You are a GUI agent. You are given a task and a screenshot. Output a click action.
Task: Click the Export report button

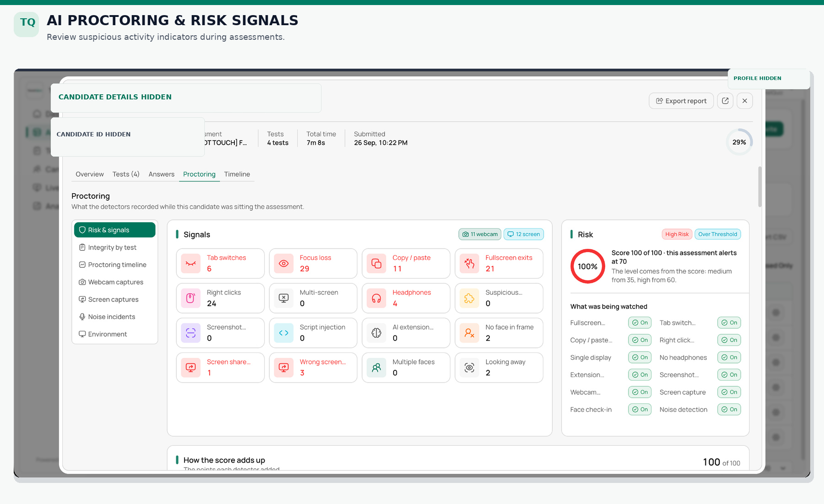[x=681, y=101]
